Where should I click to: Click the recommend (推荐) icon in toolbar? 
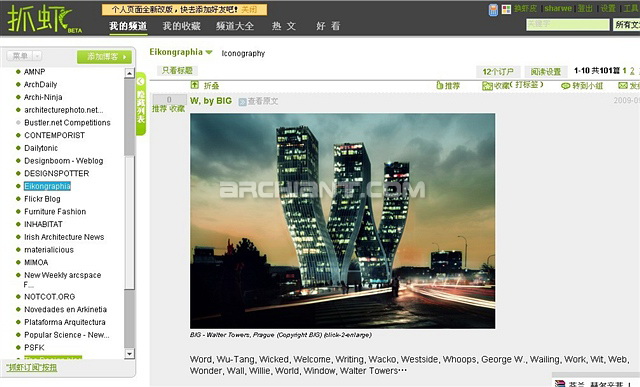(x=440, y=85)
